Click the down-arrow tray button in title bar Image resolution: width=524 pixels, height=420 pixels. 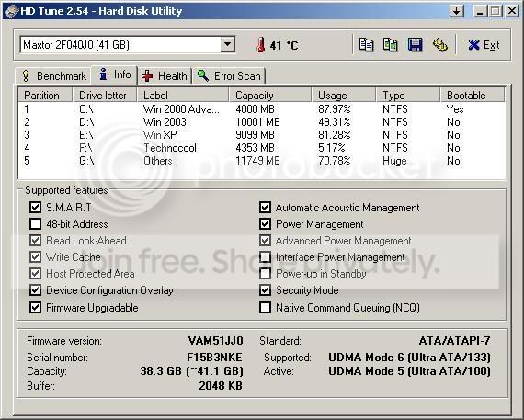pyautogui.click(x=457, y=11)
